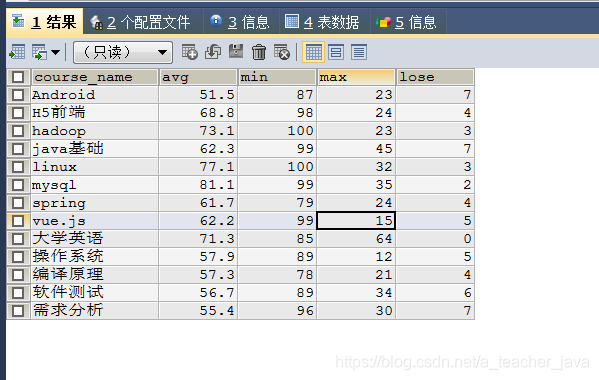Check the 需求分析 row checkbox

pos(18,310)
